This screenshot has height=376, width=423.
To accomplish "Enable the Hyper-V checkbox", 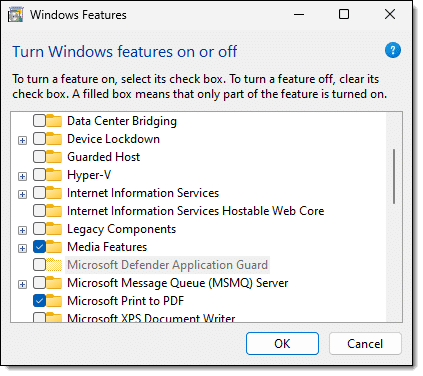I will [x=39, y=175].
